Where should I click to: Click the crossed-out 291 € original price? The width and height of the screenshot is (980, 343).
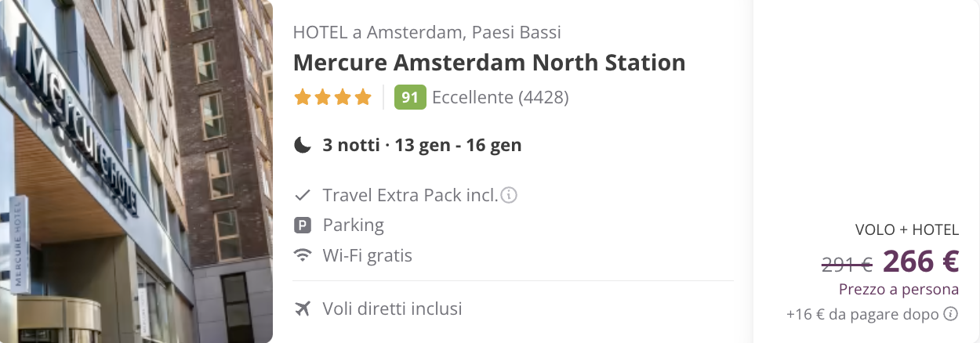pos(847,265)
